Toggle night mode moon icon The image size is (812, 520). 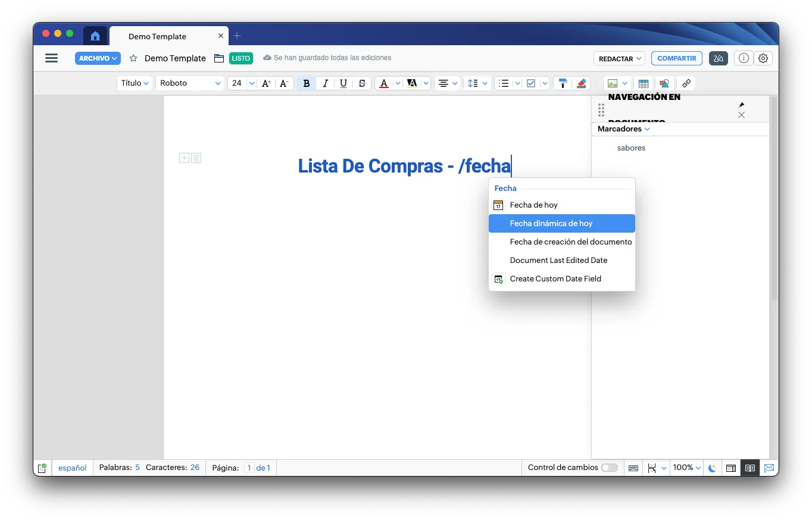pos(712,468)
